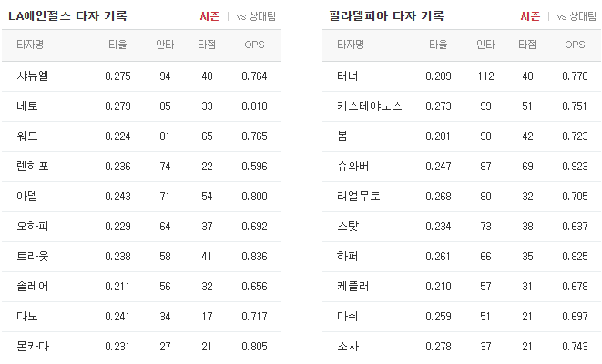Select batter 카스테야노스 name
Viewport: 602px width, 364px height.
point(370,106)
